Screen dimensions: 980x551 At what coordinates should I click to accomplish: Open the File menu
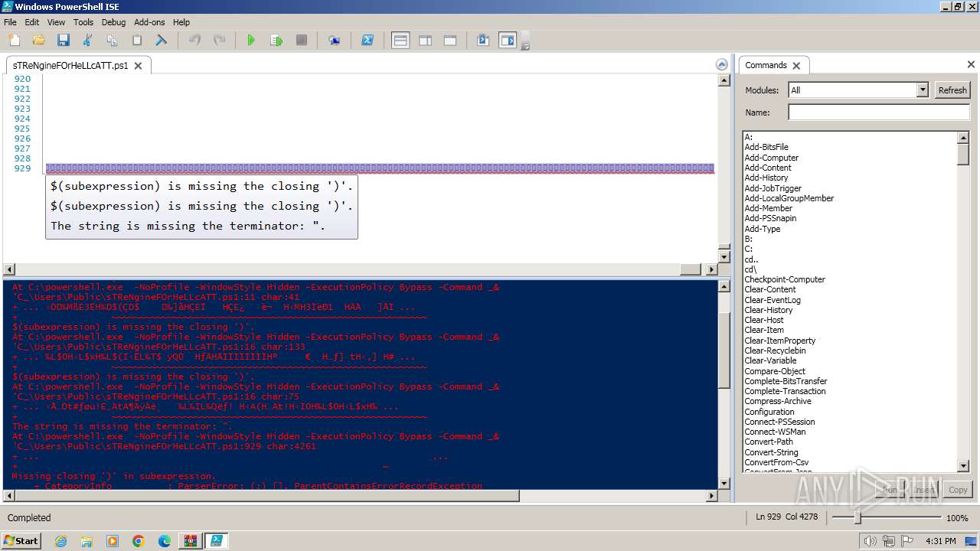tap(10, 22)
